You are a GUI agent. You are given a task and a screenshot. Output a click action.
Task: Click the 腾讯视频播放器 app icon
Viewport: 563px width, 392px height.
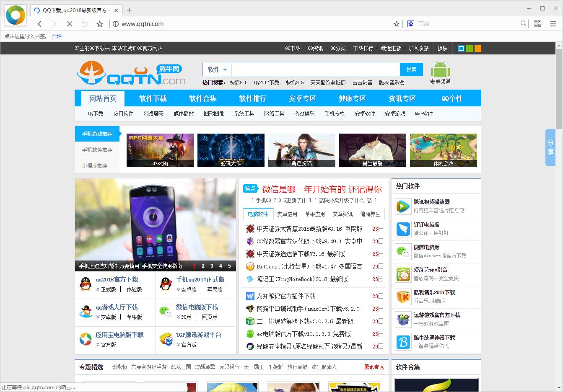click(x=403, y=206)
